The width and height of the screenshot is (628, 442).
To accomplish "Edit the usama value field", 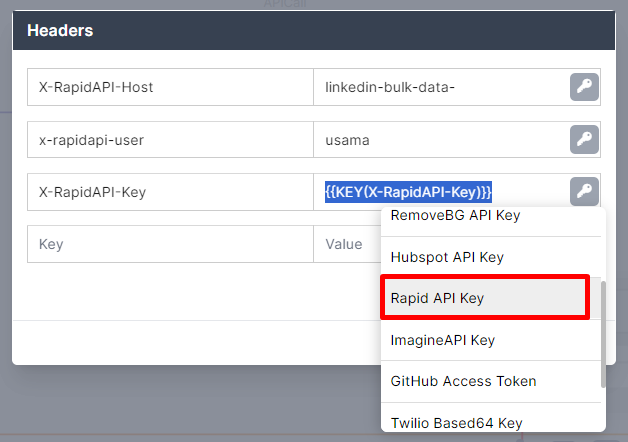I will (441, 140).
